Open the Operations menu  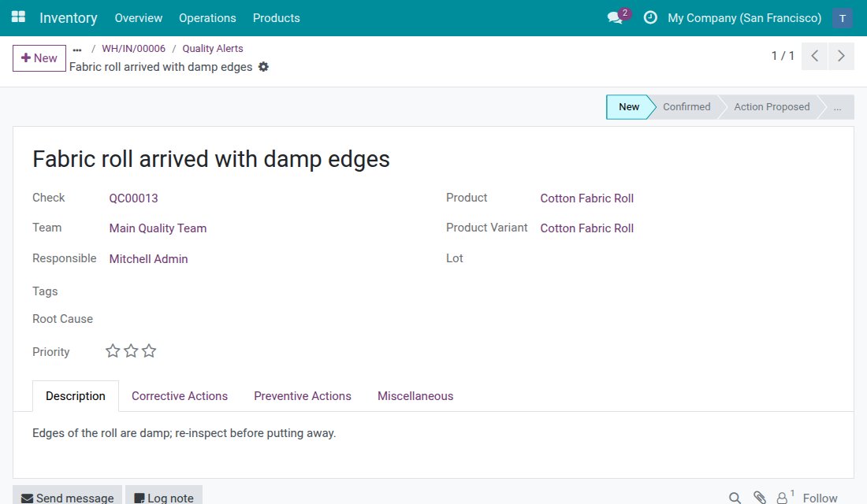(207, 18)
